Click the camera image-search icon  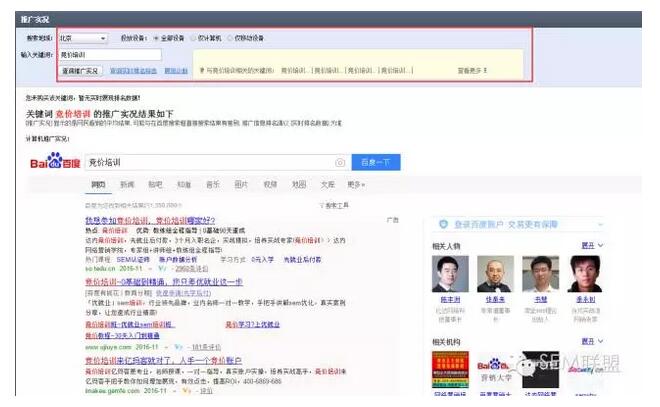point(340,163)
